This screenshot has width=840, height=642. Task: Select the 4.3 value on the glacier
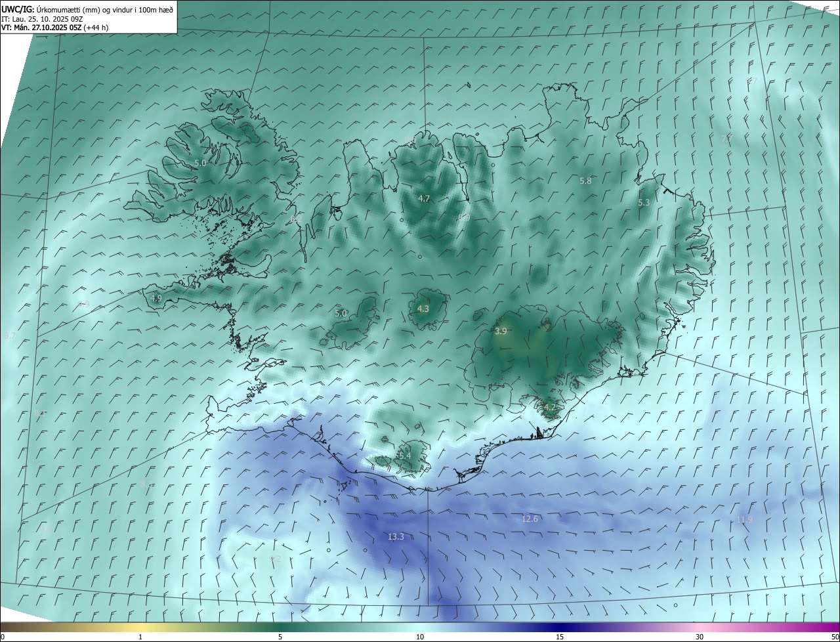tap(423, 309)
